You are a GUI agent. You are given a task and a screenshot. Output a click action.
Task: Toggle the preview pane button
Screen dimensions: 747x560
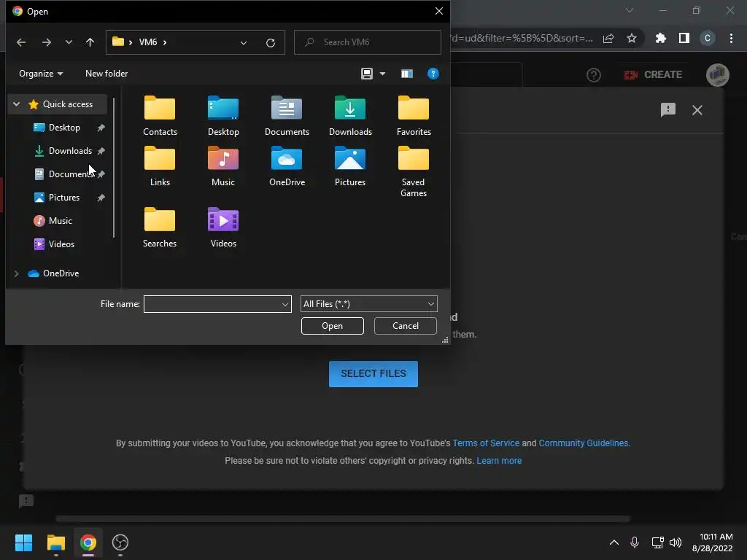coord(407,74)
